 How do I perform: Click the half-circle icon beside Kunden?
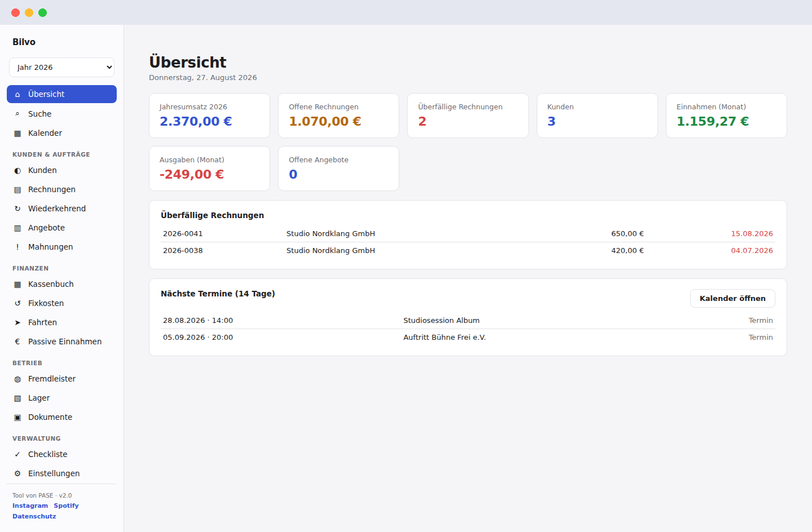pyautogui.click(x=17, y=171)
